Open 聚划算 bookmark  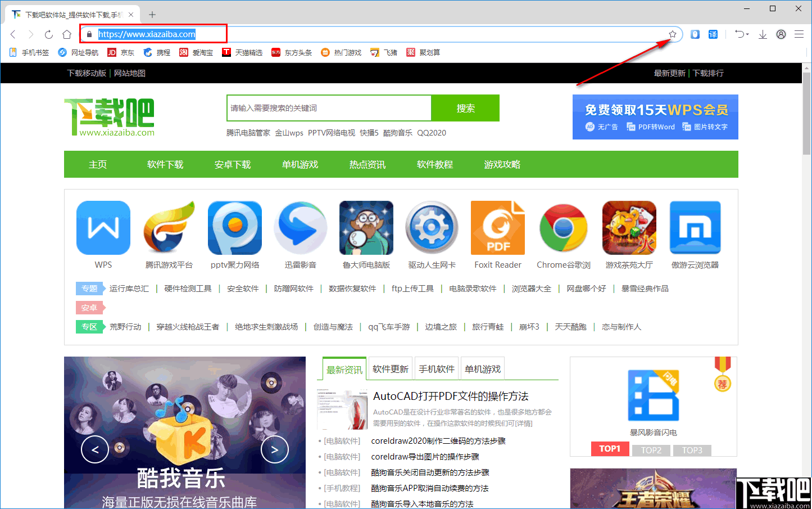(423, 52)
